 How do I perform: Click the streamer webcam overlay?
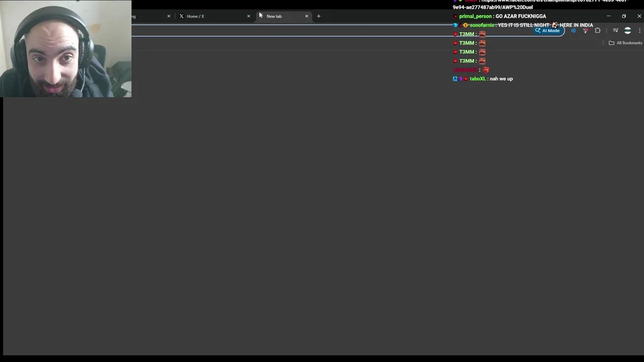65,48
